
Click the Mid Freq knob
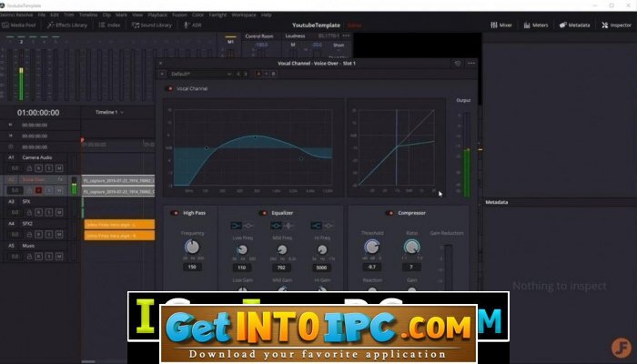pyautogui.click(x=281, y=249)
